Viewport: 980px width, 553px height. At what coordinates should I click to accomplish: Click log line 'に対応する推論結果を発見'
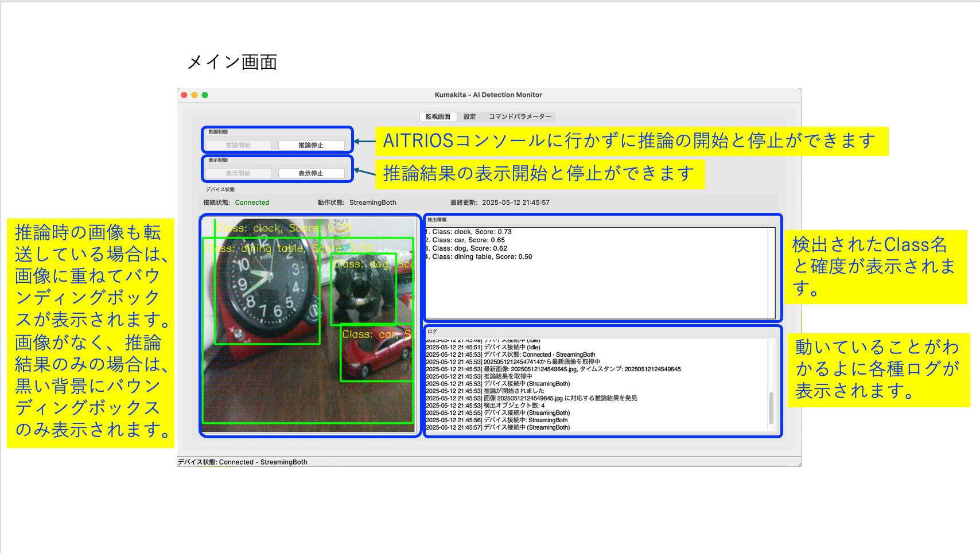(531, 398)
